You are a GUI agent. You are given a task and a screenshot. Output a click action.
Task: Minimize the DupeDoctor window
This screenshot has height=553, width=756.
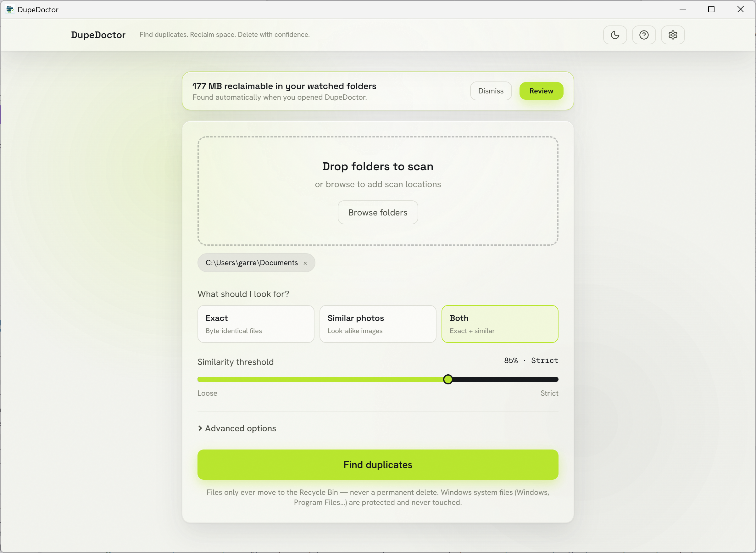[683, 9]
